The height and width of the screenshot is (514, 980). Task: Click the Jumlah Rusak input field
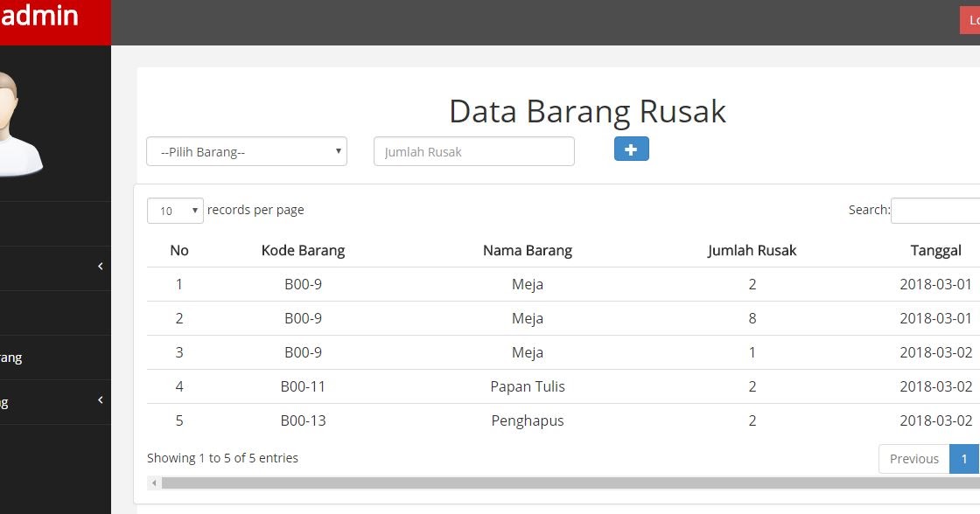(x=473, y=150)
